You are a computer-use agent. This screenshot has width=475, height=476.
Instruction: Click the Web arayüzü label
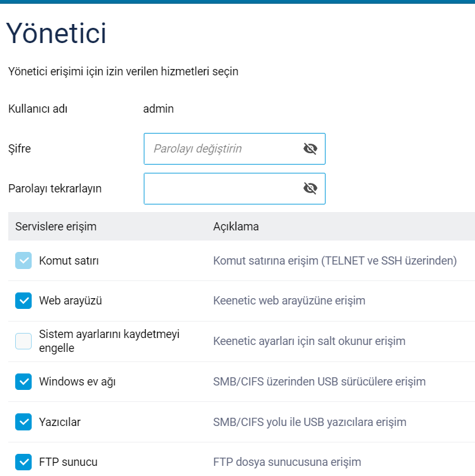click(x=70, y=301)
